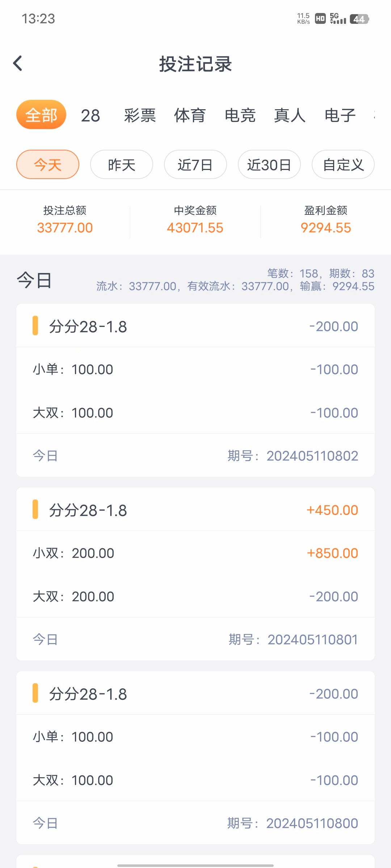Tap orange marker of period 202405110801 card
The width and height of the screenshot is (391, 868).
point(35,509)
